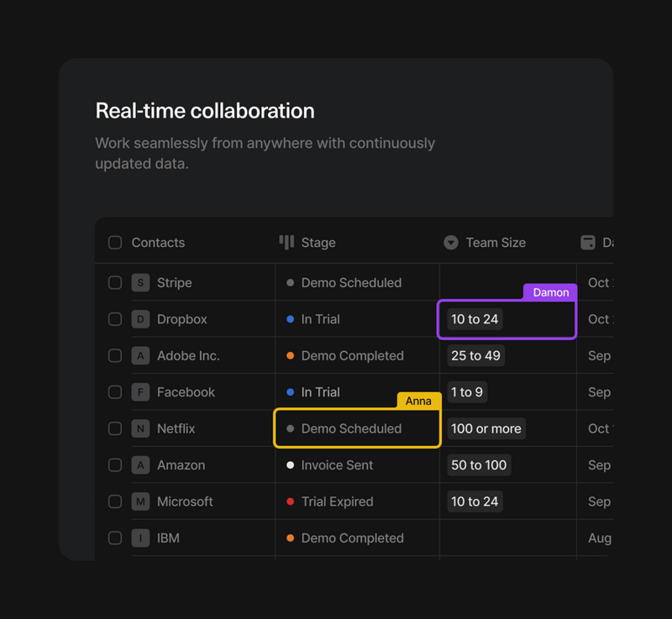Click the Facebook 'F' avatar icon
Screen dimensions: 672x619
point(140,392)
